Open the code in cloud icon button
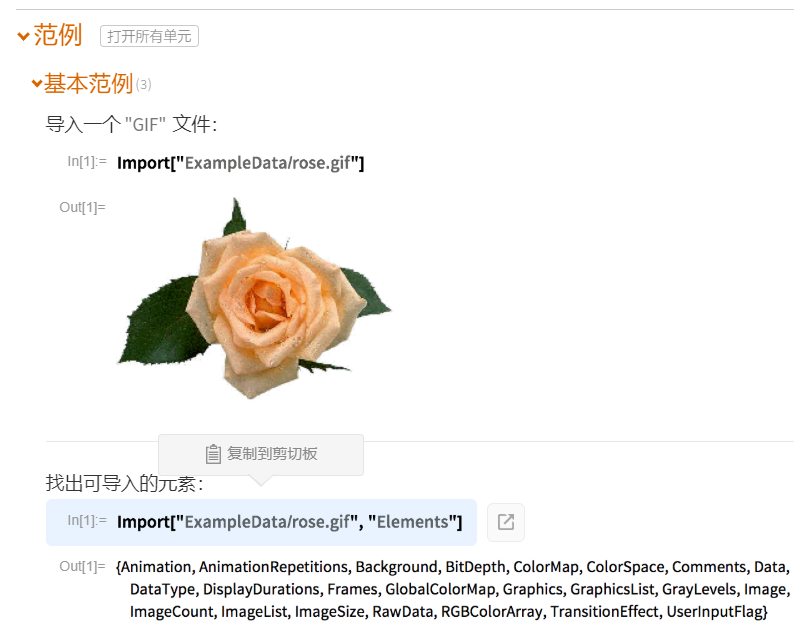The height and width of the screenshot is (638, 794). pyautogui.click(x=506, y=522)
